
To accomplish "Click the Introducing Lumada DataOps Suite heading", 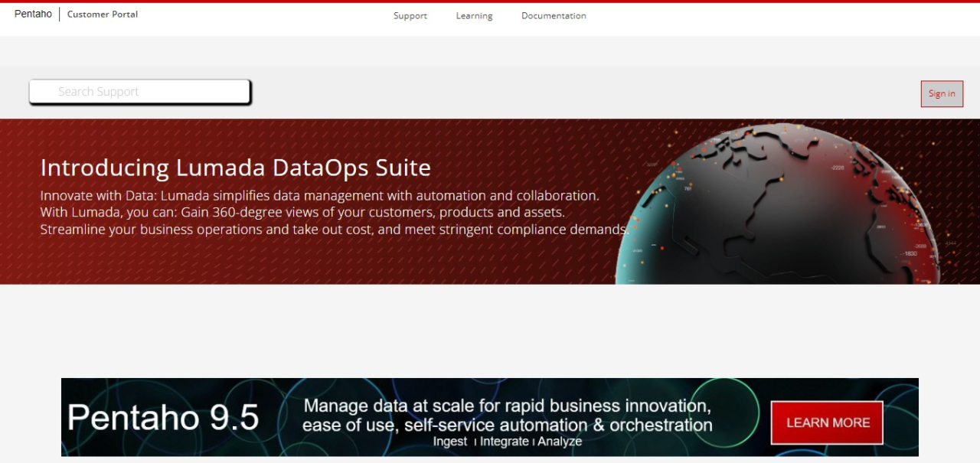I will (236, 168).
